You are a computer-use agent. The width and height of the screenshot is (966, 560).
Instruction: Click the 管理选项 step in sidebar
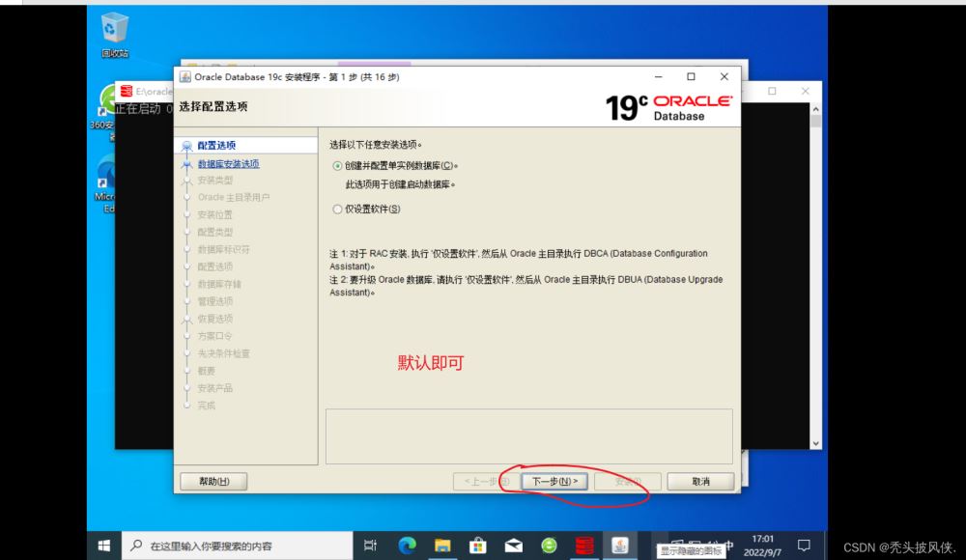(215, 301)
